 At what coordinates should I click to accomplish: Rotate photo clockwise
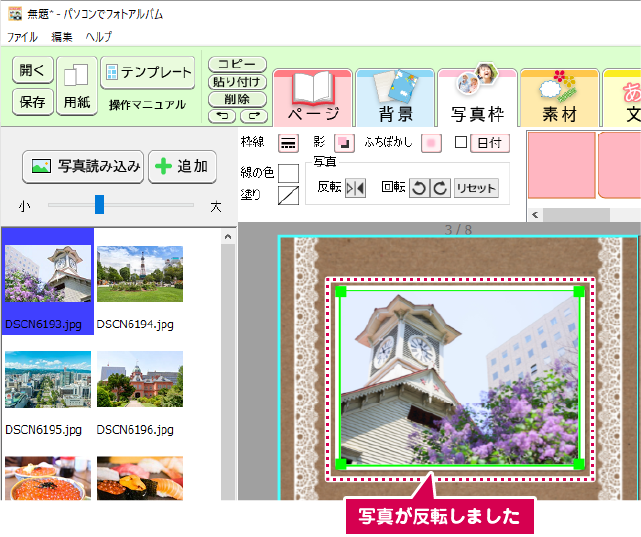click(440, 188)
